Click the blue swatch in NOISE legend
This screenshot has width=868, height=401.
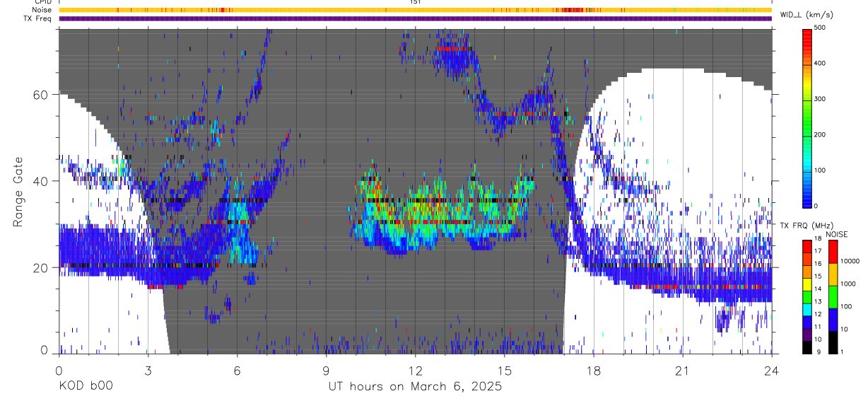click(x=833, y=320)
